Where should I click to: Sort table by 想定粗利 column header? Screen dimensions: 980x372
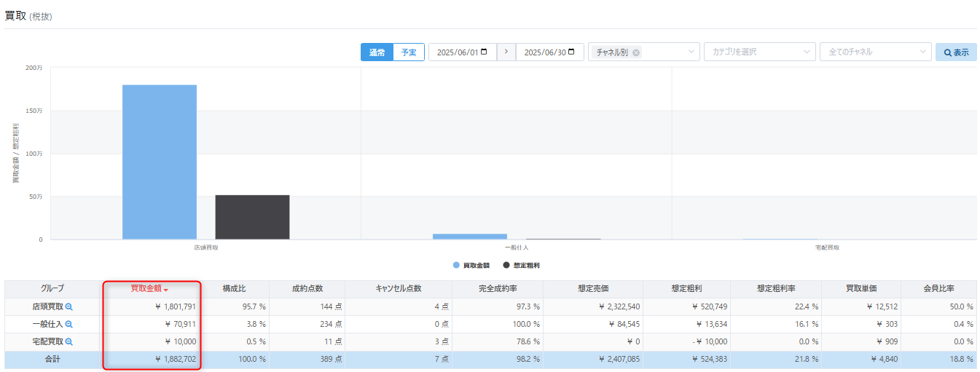click(687, 289)
